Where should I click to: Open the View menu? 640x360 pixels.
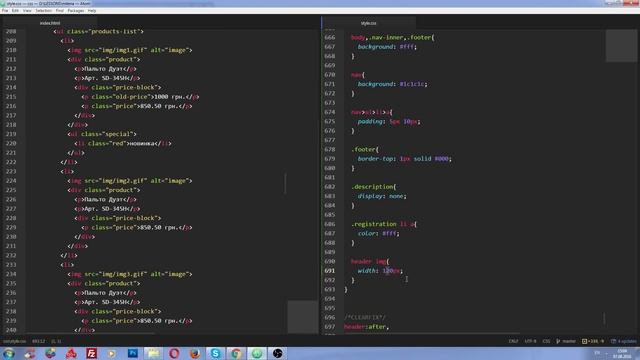coord(27,11)
